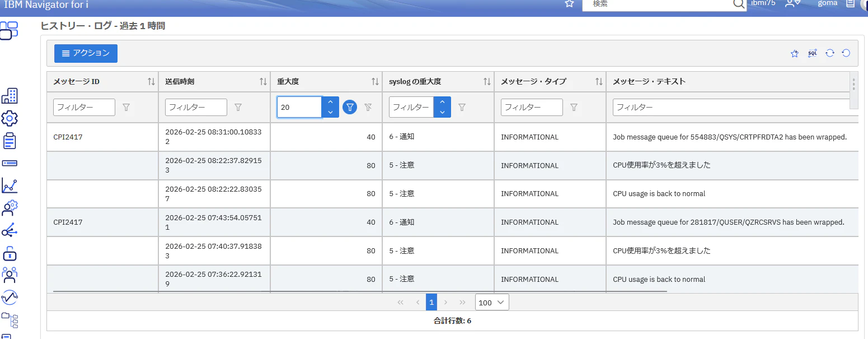Click the horizontal scrollbar under the table

(360, 291)
